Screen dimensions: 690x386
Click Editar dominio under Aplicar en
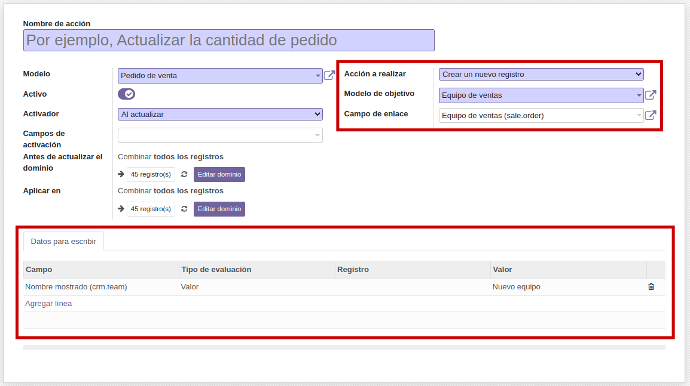pyautogui.click(x=219, y=209)
